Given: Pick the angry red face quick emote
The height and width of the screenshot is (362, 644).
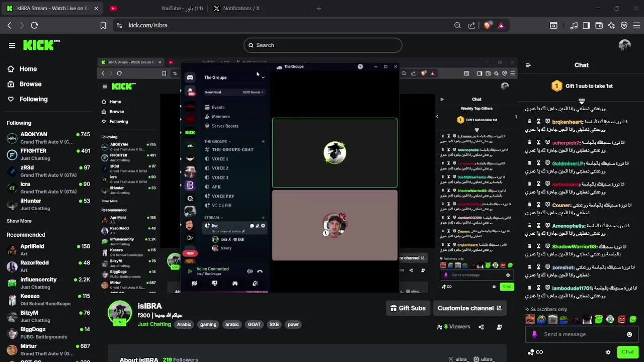Looking at the screenshot, I should pos(622,319).
